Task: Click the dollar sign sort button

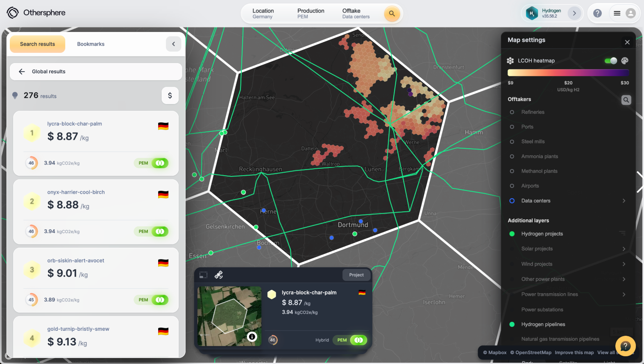Action: pos(170,96)
